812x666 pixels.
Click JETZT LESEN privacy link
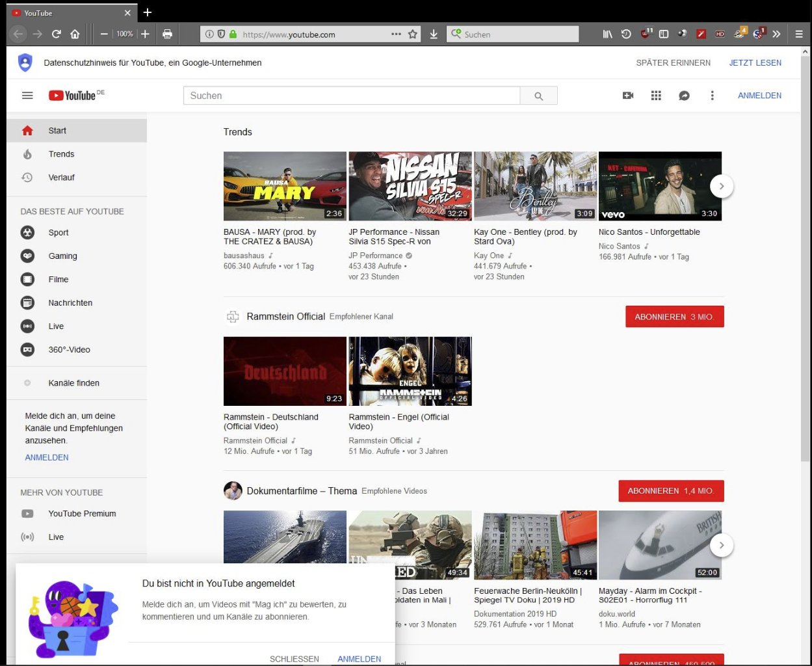(755, 63)
